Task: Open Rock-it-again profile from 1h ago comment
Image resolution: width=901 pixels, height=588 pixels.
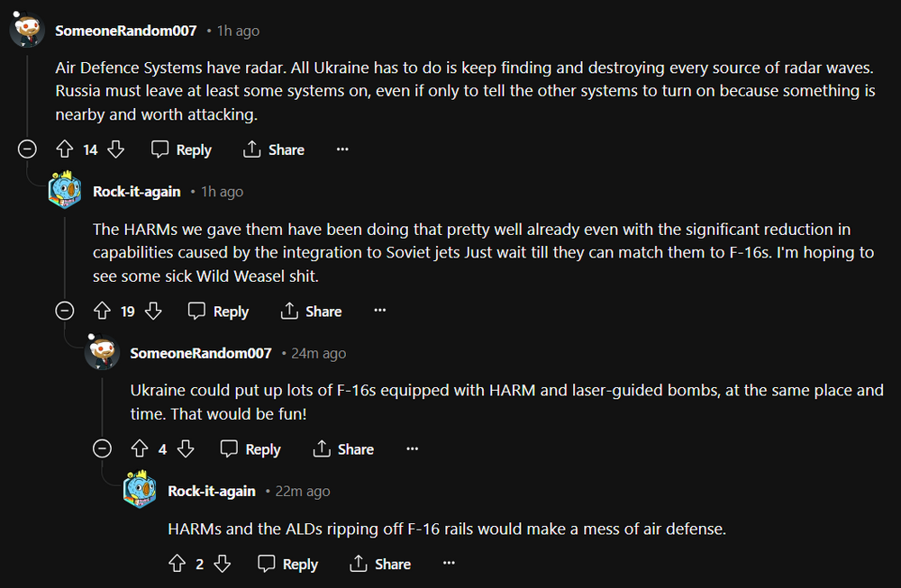Action: point(137,192)
